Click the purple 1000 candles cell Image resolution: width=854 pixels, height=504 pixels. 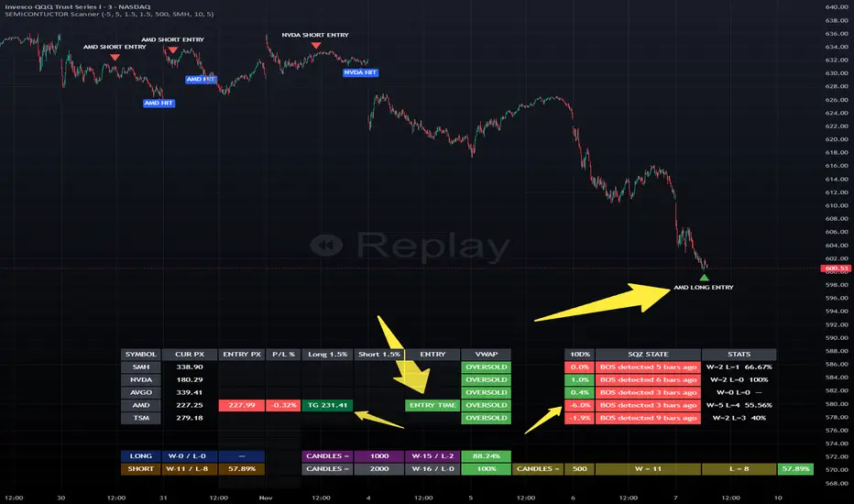pos(379,456)
